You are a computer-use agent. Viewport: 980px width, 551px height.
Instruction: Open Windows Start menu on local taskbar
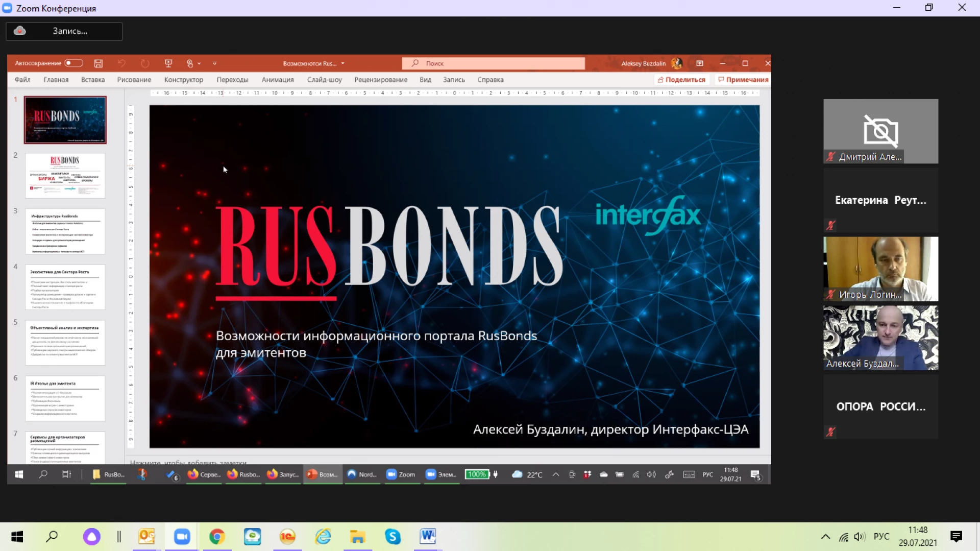(x=17, y=536)
